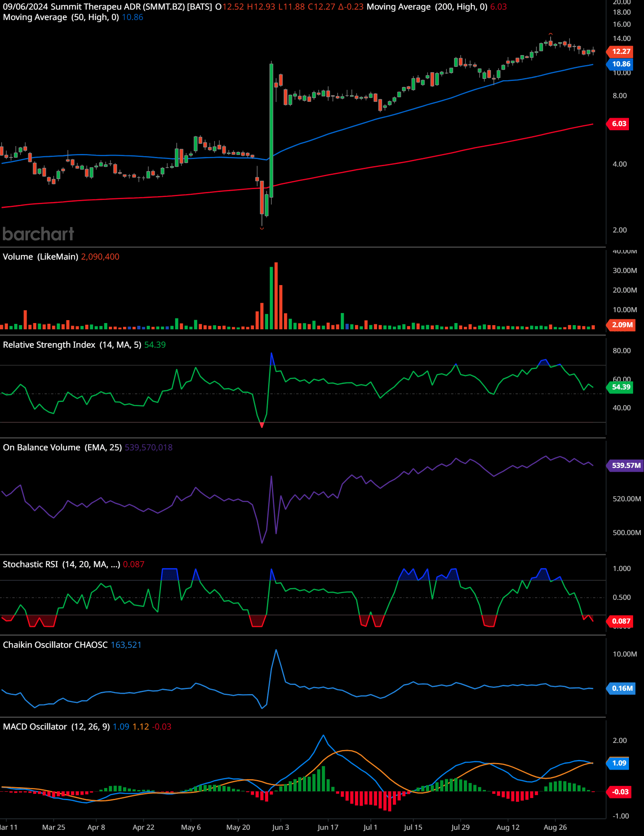Click the Jul 29 date axis label

pos(460,827)
